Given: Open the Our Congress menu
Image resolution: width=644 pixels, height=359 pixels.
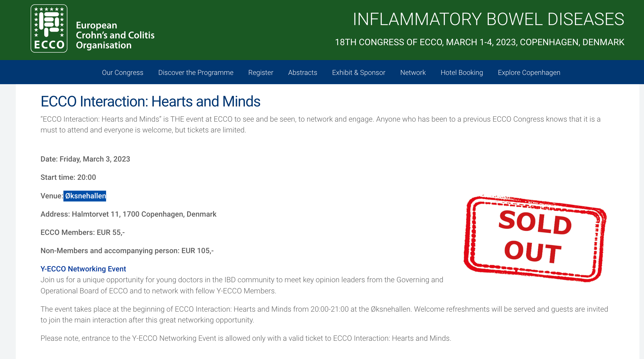Looking at the screenshot, I should (x=122, y=72).
